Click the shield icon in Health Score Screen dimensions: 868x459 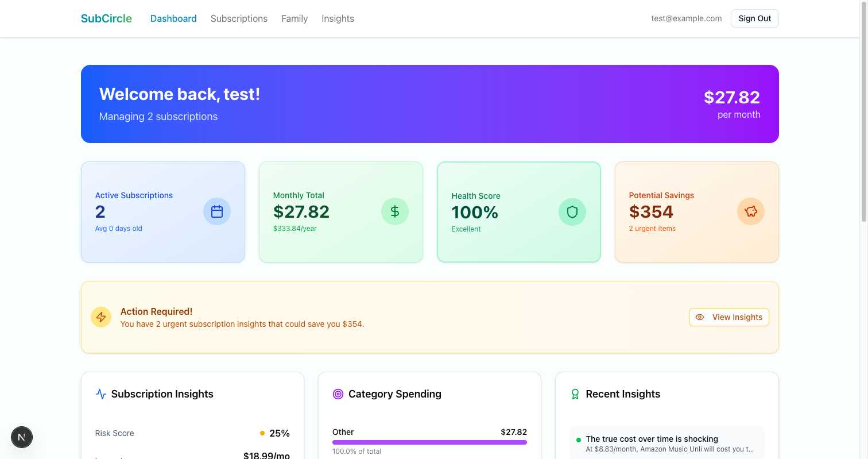pos(572,212)
